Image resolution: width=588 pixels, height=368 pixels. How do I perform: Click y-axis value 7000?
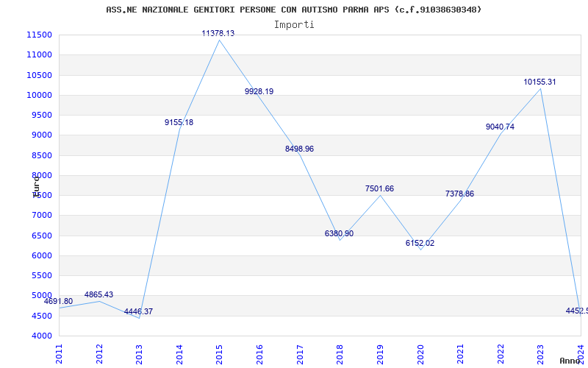[41, 216]
